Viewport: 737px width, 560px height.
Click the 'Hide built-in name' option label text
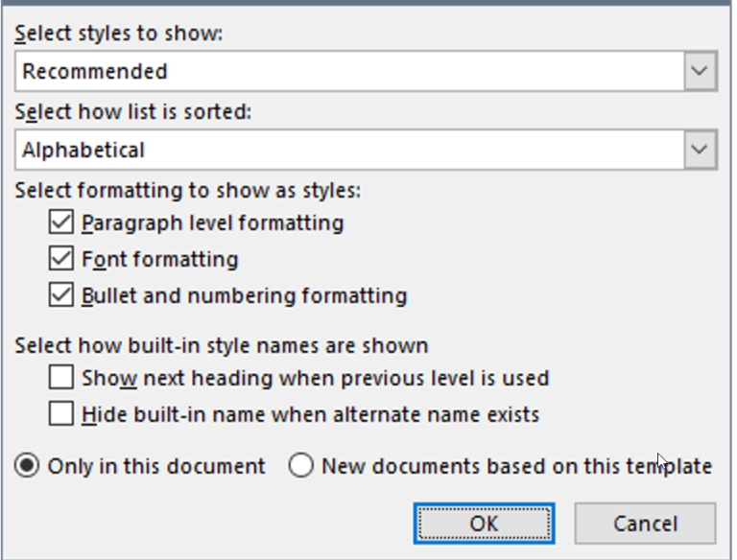point(311,414)
